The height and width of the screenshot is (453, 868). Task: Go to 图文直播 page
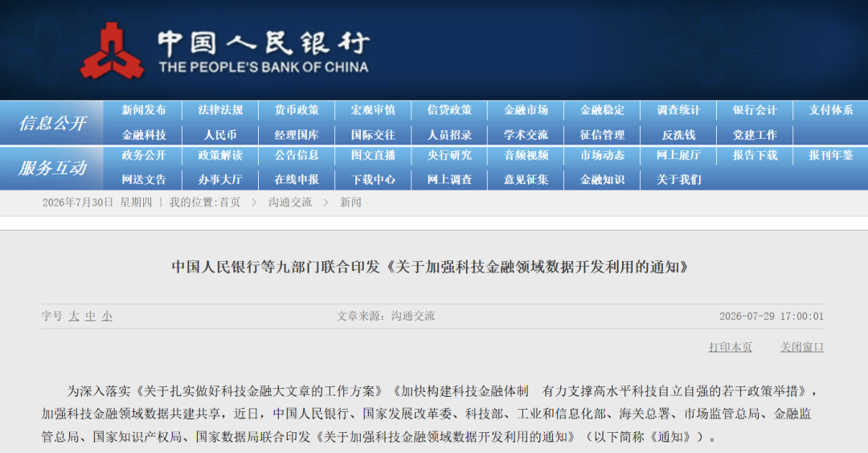point(373,156)
